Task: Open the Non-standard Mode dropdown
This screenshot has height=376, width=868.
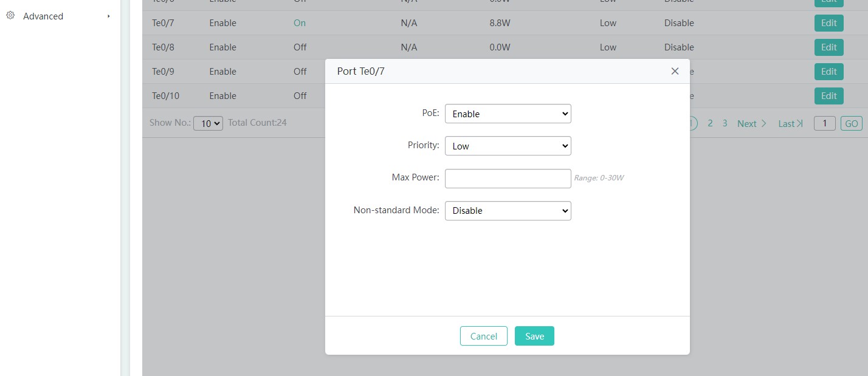Action: [x=508, y=211]
